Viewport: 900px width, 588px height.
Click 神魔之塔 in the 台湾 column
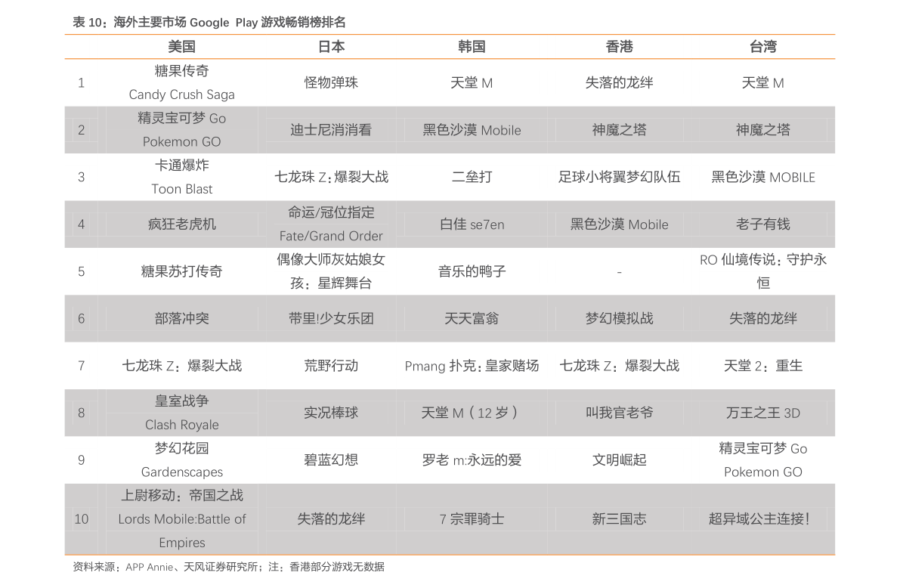pyautogui.click(x=762, y=130)
